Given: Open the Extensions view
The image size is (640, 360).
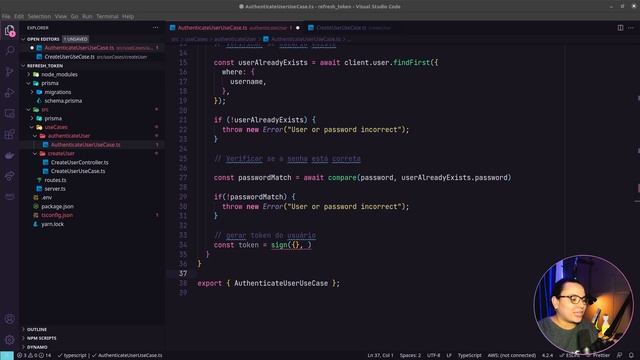Looking at the screenshot, I should click(x=9, y=134).
